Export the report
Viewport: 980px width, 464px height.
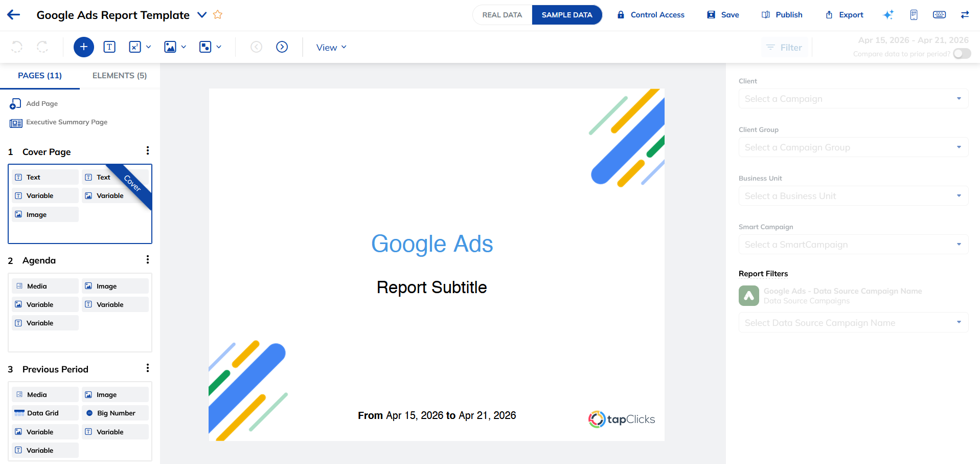click(845, 15)
